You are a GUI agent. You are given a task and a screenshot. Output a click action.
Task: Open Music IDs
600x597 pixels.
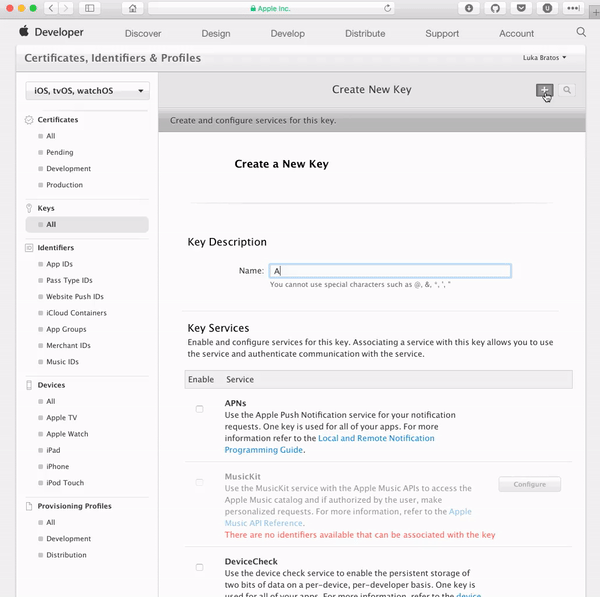62,362
